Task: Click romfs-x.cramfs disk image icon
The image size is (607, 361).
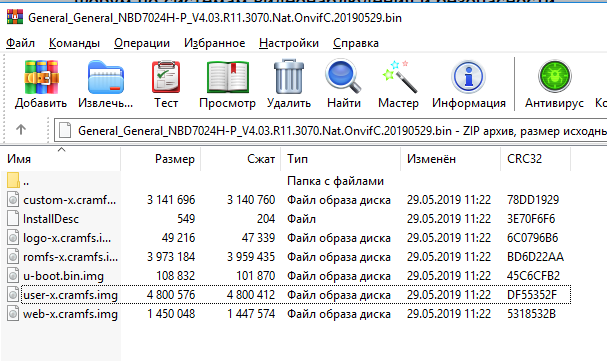Action: coord(13,257)
